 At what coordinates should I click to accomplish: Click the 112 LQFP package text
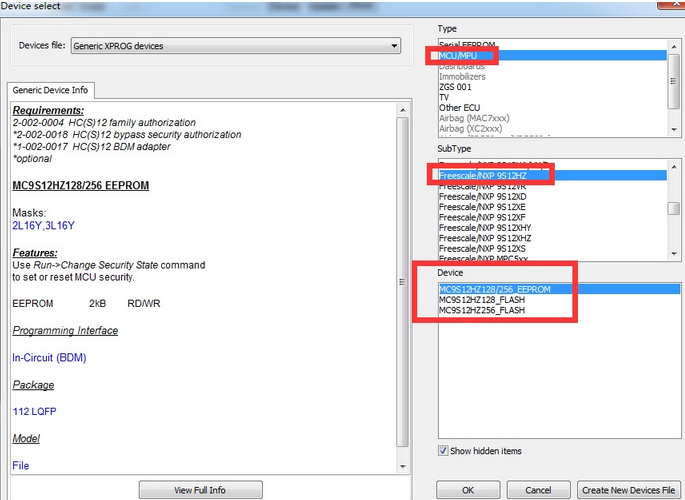[35, 411]
